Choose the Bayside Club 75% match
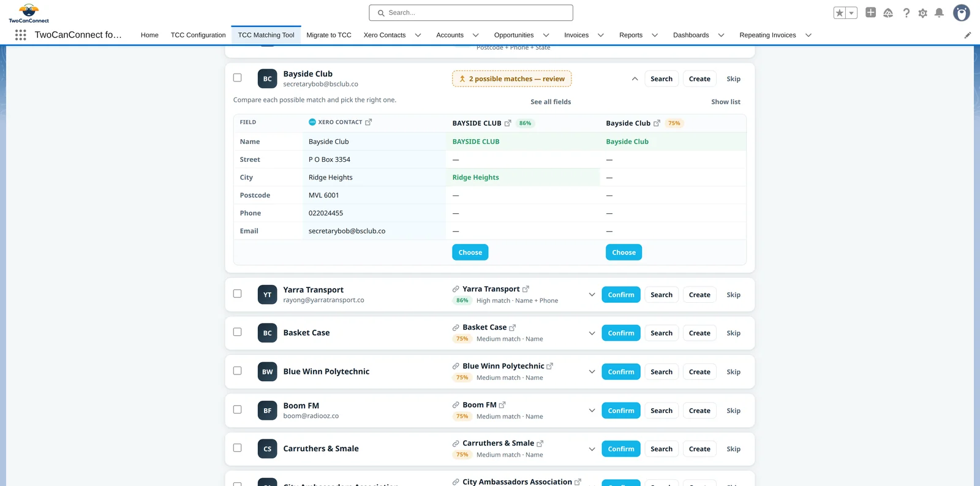Screen dimensions: 980x486 pos(624,252)
